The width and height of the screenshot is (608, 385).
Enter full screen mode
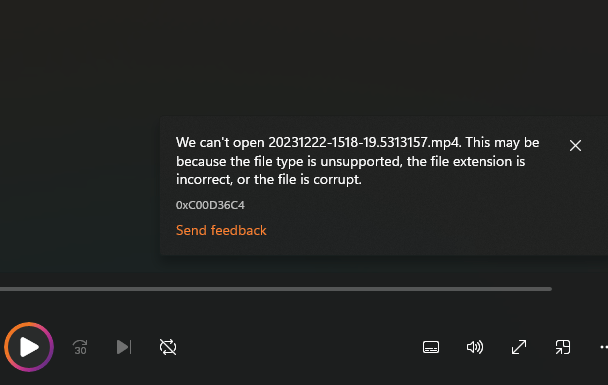click(519, 347)
